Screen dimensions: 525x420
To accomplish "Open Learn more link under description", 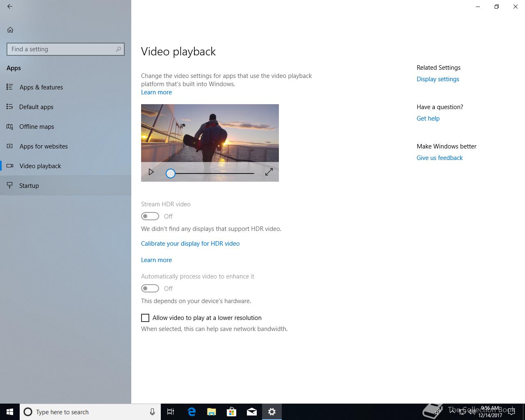I will point(156,92).
